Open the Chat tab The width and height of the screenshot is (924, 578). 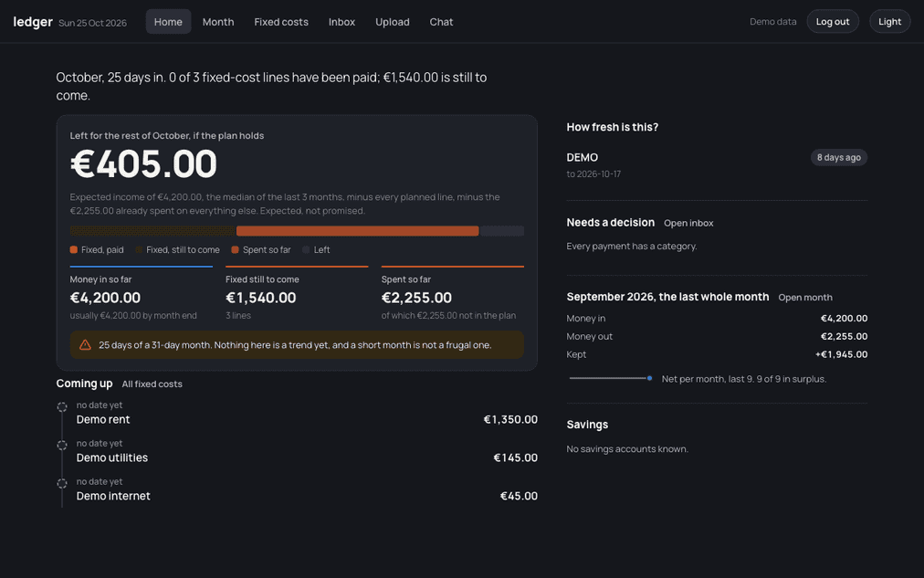[x=441, y=22]
